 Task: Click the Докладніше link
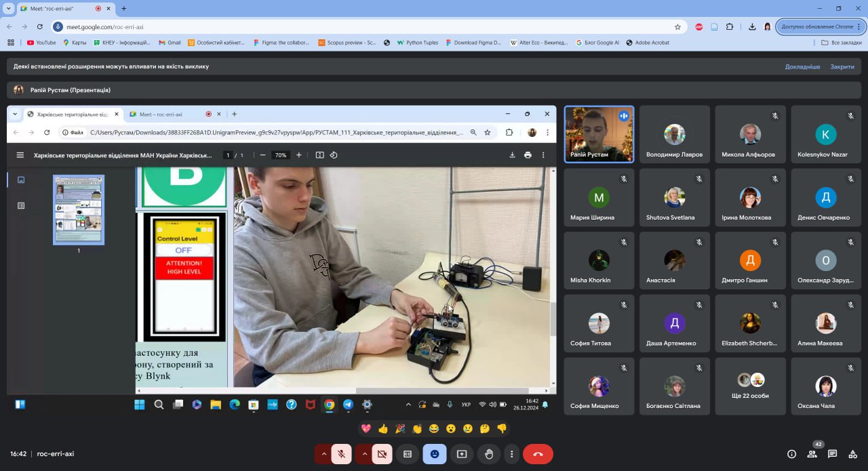coord(802,66)
